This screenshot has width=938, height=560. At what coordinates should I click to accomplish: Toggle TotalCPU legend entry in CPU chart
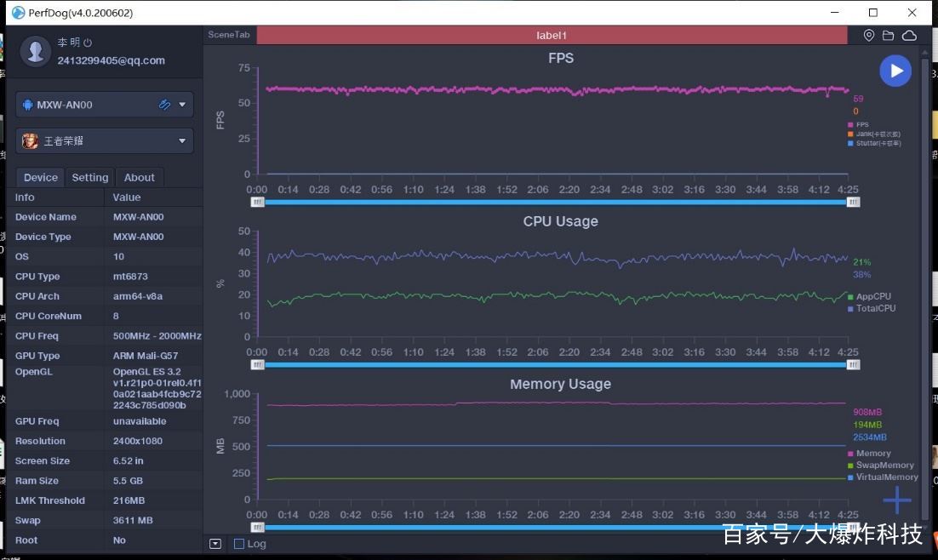click(x=875, y=308)
